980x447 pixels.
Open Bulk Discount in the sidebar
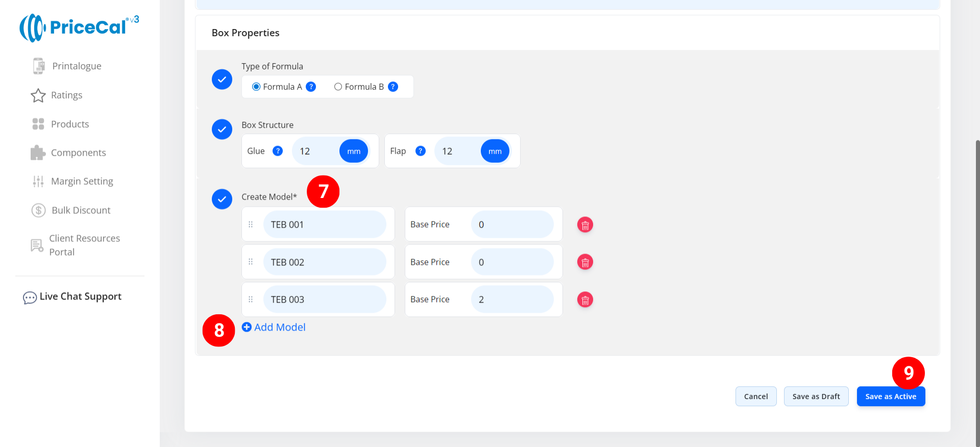(x=81, y=210)
